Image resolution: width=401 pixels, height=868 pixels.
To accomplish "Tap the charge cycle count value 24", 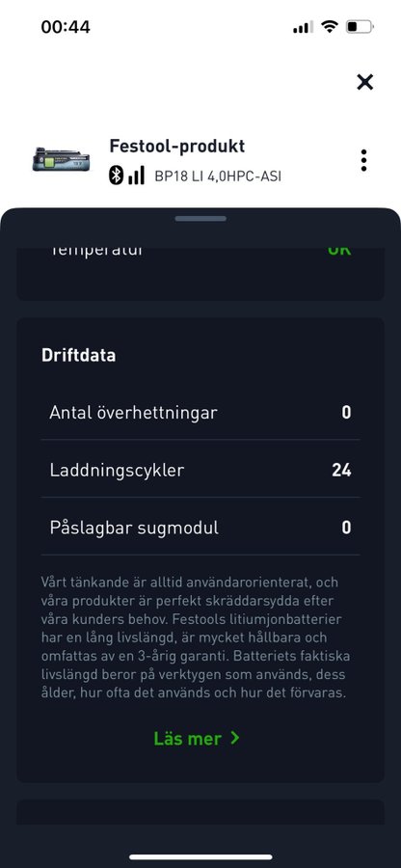I will [x=341, y=470].
